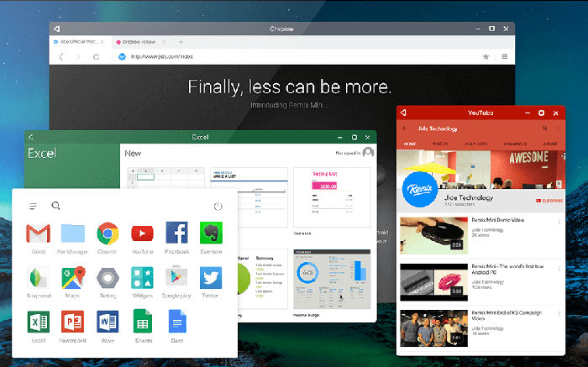Open the Widgets app icon
Viewport: 588px width, 367px height.
pyautogui.click(x=143, y=278)
